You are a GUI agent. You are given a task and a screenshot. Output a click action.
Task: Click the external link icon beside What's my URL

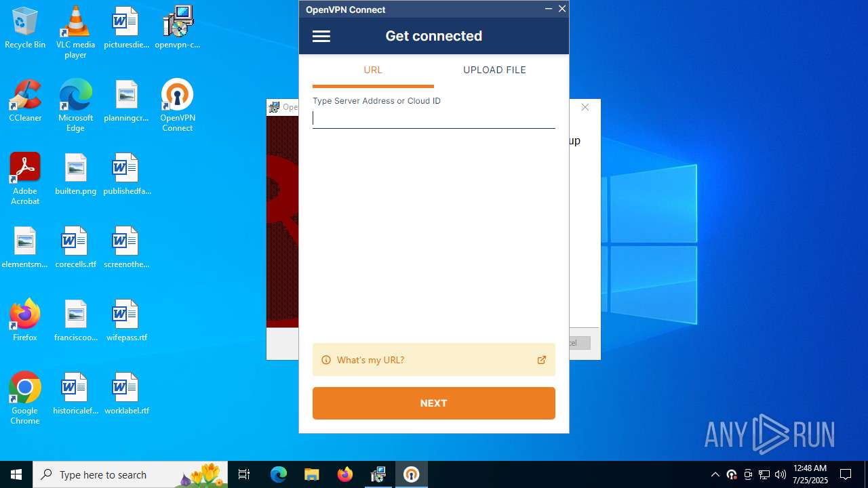point(542,360)
